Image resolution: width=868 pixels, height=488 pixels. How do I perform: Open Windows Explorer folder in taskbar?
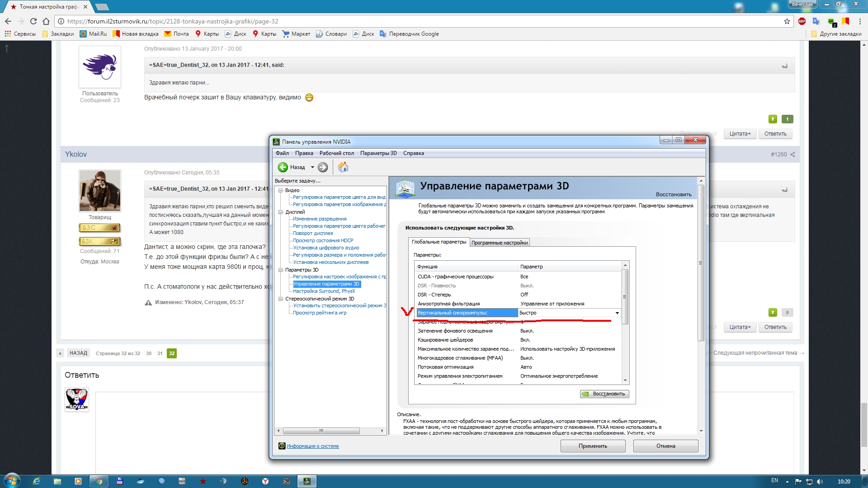pyautogui.click(x=57, y=481)
